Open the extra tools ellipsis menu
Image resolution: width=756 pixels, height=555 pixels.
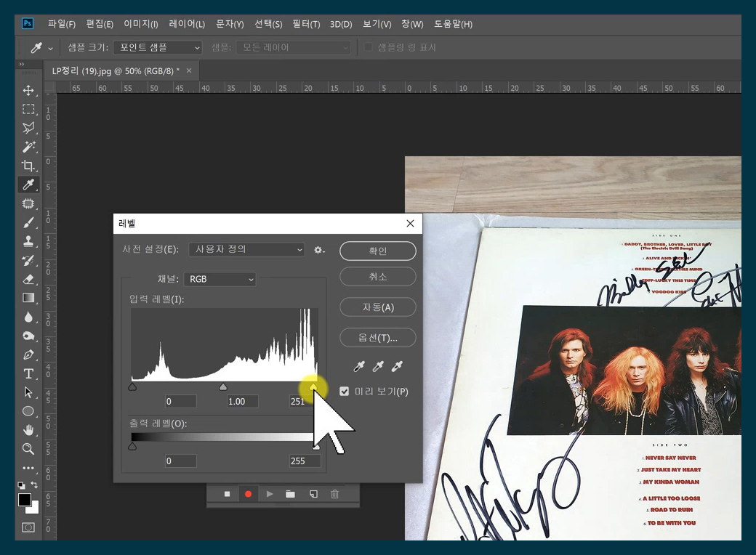click(x=28, y=468)
